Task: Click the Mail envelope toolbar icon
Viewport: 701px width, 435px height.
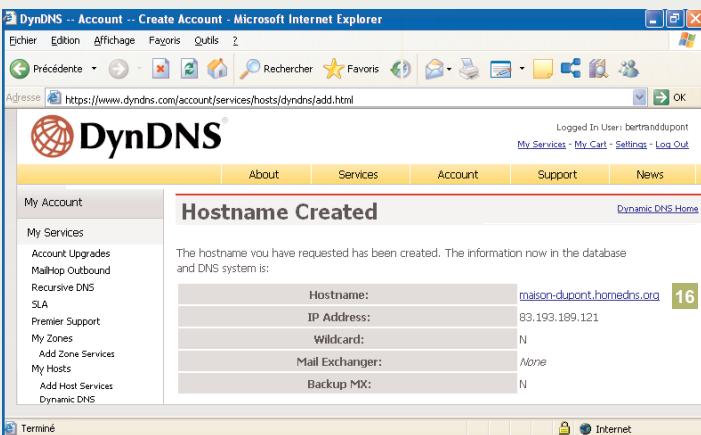Action: tap(434, 69)
